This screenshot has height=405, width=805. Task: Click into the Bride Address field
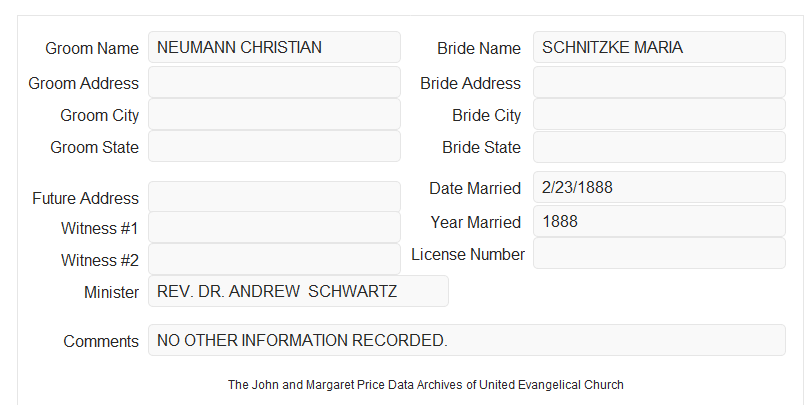click(x=659, y=82)
